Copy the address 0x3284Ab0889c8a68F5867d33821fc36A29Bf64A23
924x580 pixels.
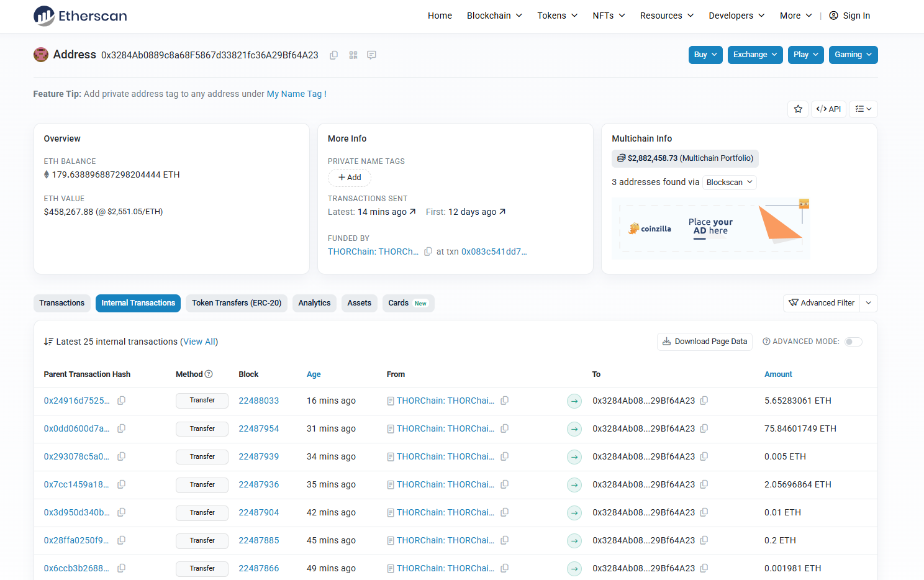point(333,55)
